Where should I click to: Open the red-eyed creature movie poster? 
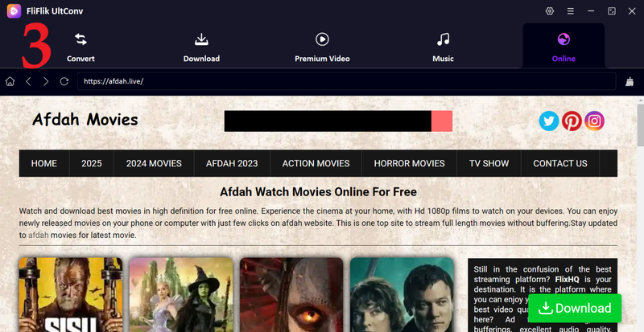click(291, 295)
